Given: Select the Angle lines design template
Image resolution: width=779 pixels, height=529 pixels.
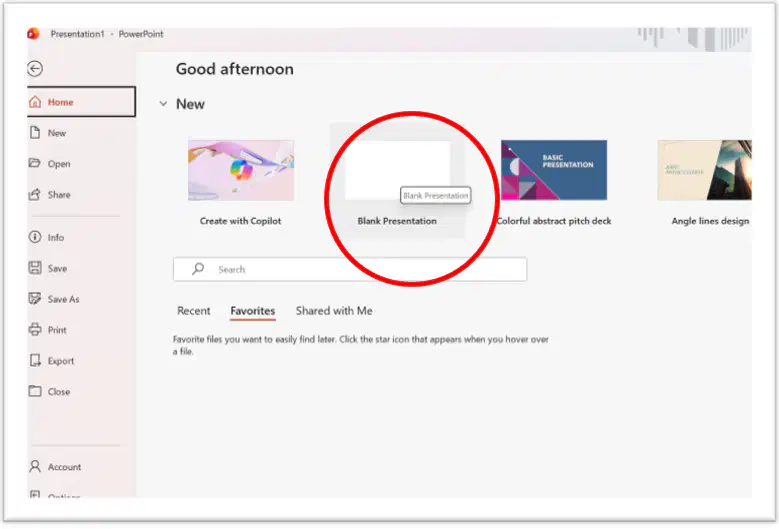Looking at the screenshot, I should click(x=704, y=170).
